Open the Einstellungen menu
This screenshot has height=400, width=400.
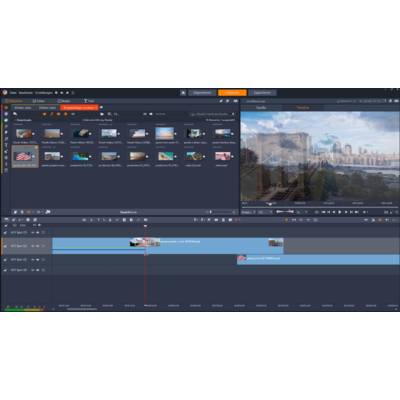(x=44, y=93)
